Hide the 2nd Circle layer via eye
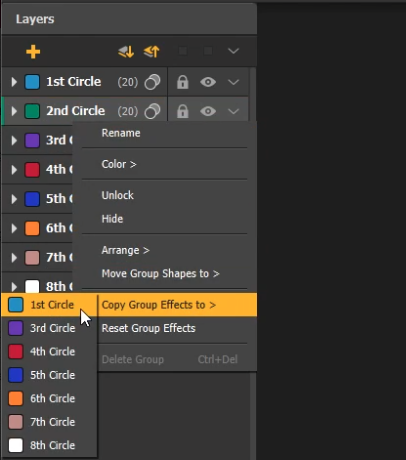The image size is (406, 460). [x=208, y=111]
